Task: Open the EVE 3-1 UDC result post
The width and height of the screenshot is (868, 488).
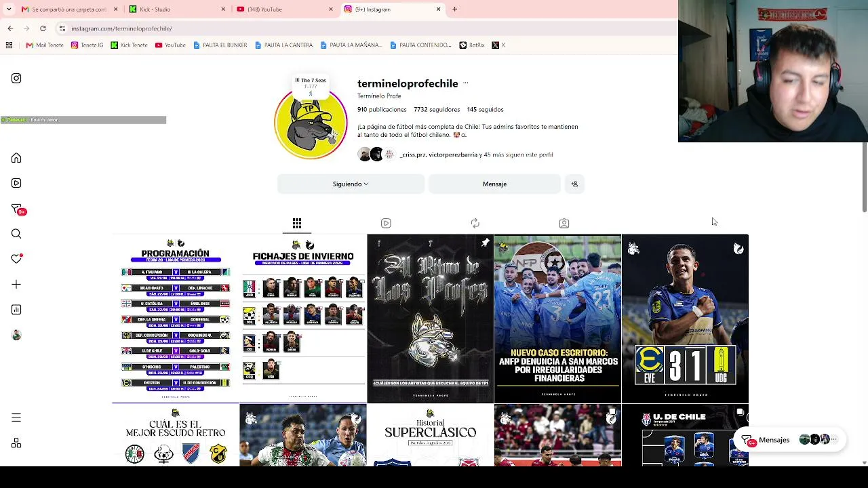Action: point(685,319)
